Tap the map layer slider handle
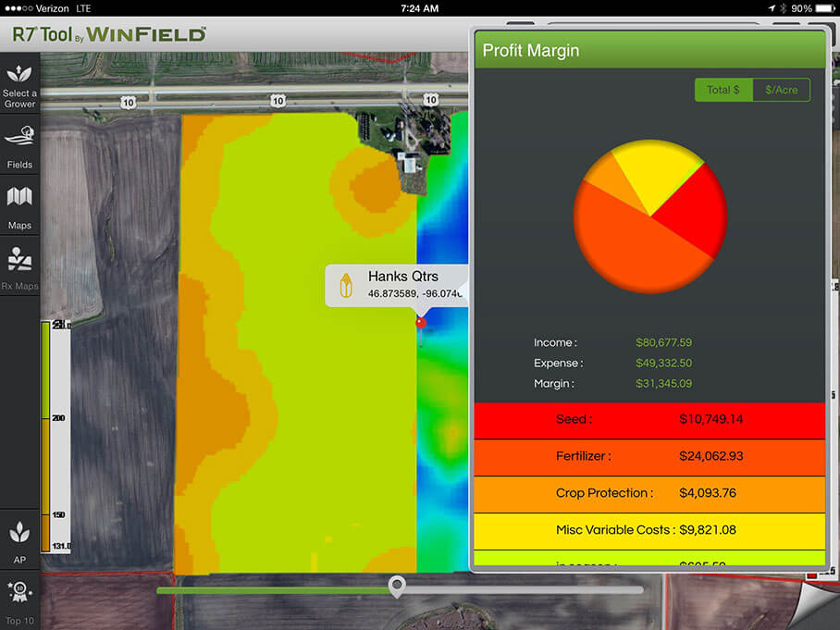The image size is (840, 630). (397, 586)
